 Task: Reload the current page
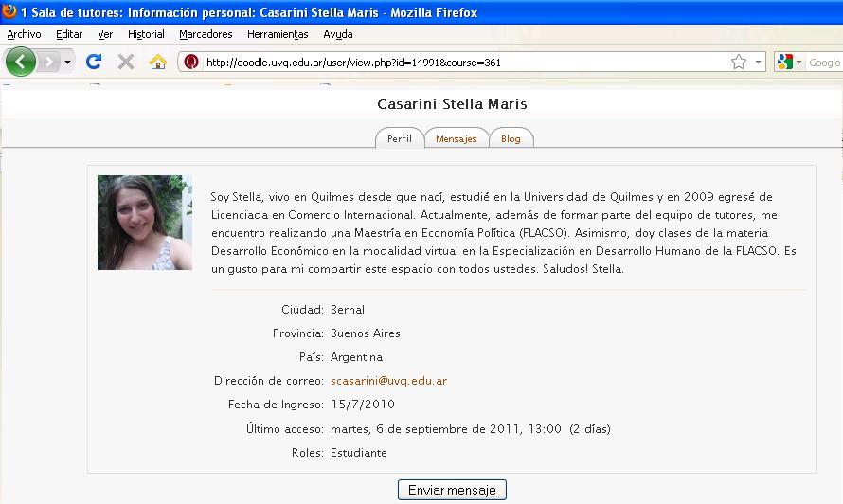pos(94,62)
